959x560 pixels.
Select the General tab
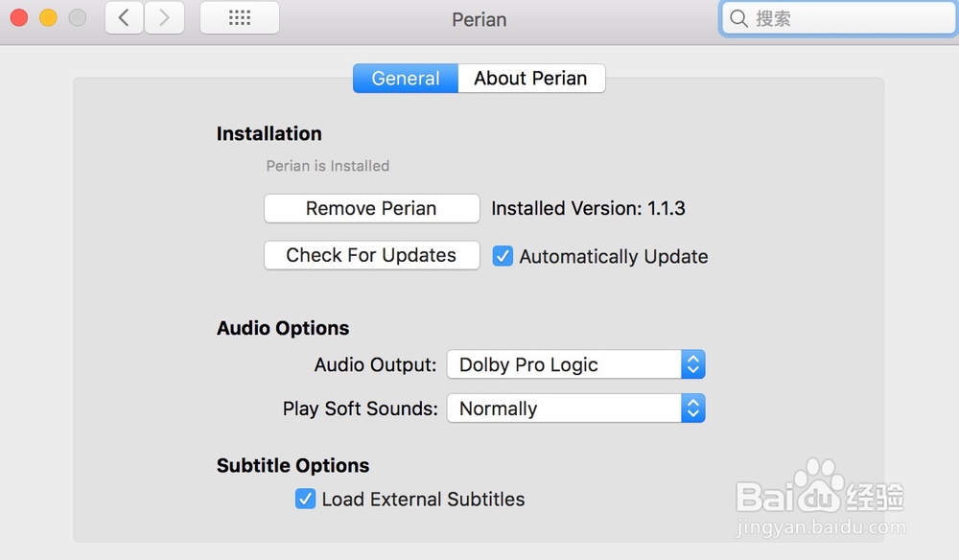point(406,79)
